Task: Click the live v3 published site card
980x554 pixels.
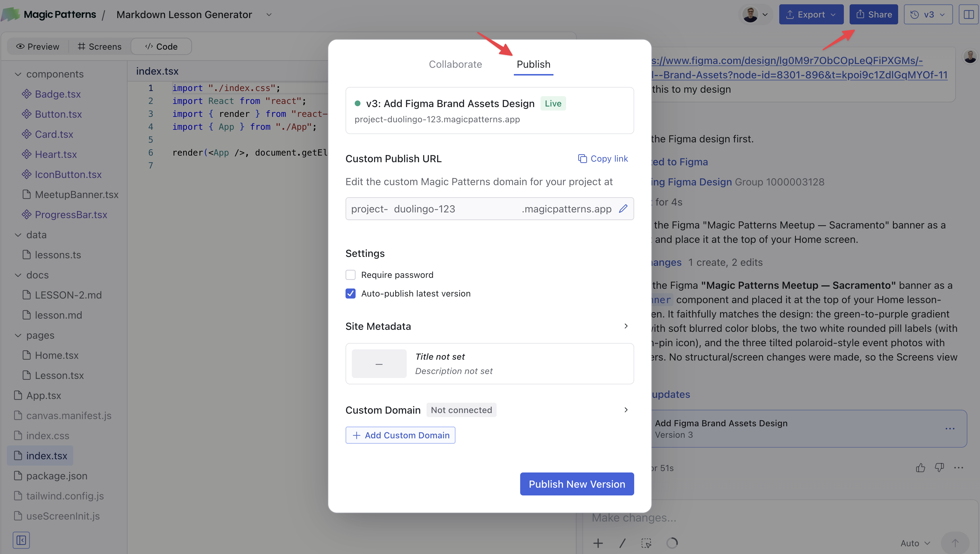Action: tap(489, 110)
